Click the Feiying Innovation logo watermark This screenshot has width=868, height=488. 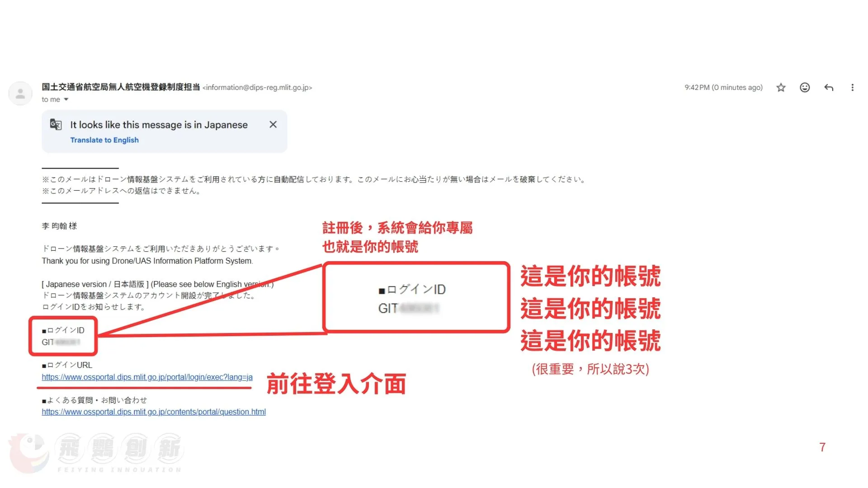click(x=96, y=453)
